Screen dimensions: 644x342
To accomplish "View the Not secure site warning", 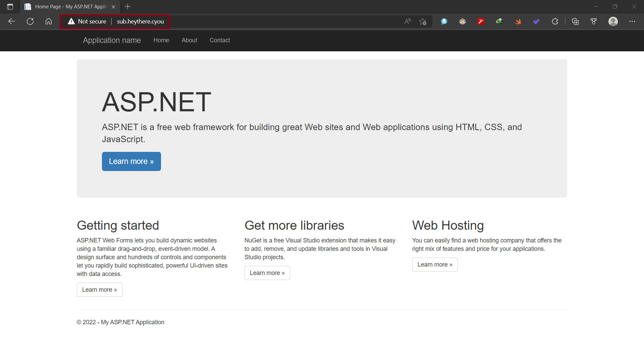I will click(87, 21).
